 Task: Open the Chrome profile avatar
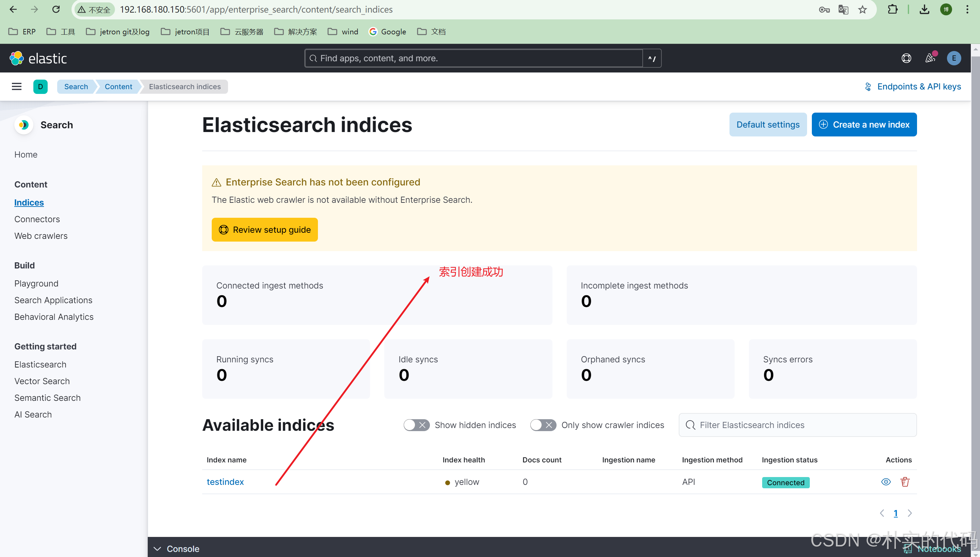(946, 10)
